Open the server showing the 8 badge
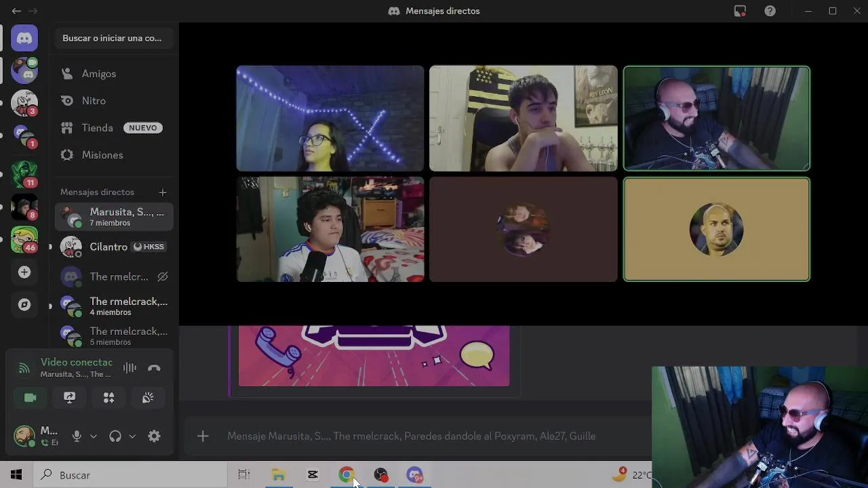This screenshot has width=868, height=488. 24,207
